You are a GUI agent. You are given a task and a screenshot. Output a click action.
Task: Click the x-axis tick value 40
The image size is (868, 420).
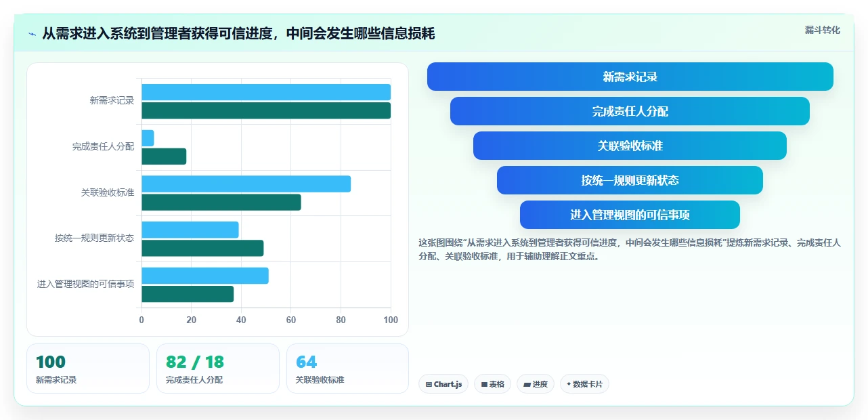coord(241,320)
